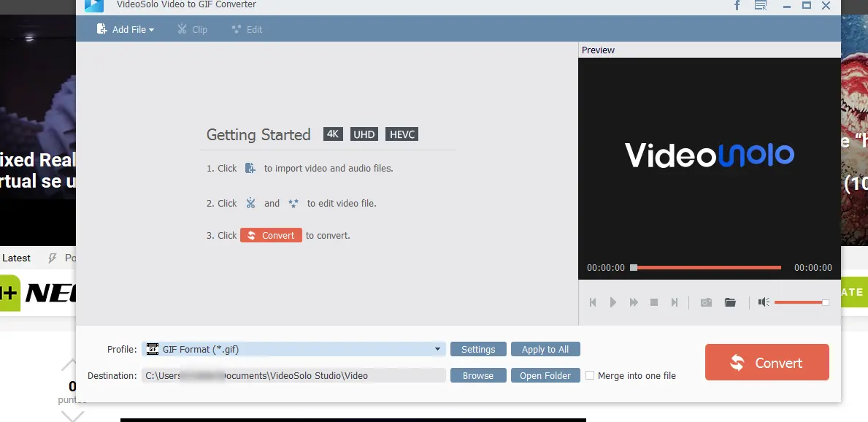Open the snapshot folder icon
The image size is (868, 422).
click(730, 302)
